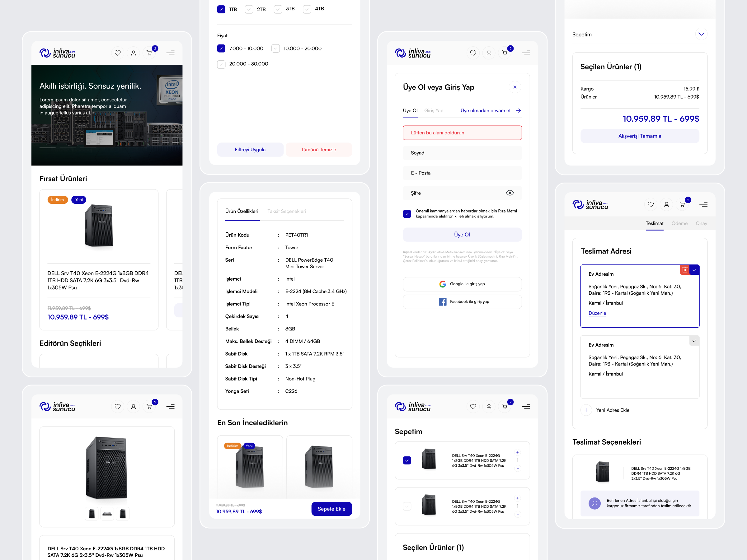Image resolution: width=747 pixels, height=560 pixels.
Task: Open the Taksit Seçenekleri tab
Action: pyautogui.click(x=287, y=211)
